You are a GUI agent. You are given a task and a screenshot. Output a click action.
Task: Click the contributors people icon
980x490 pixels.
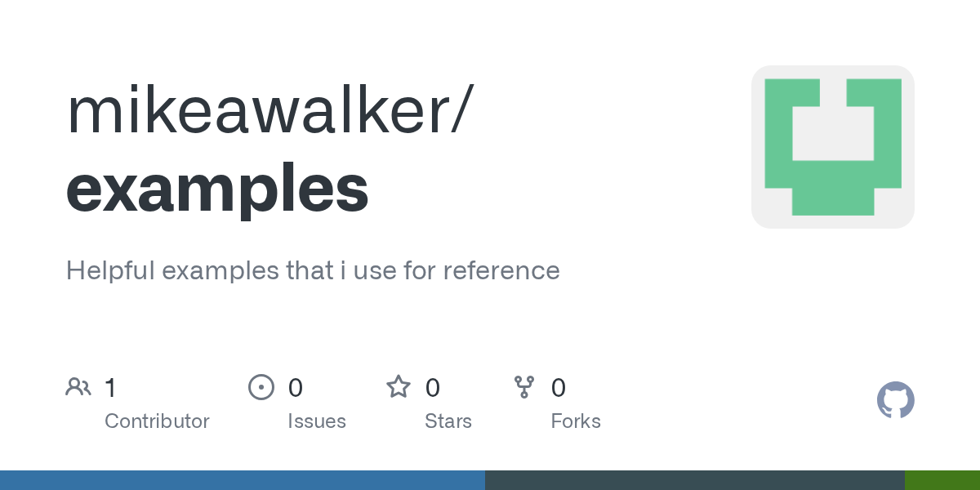tap(78, 387)
